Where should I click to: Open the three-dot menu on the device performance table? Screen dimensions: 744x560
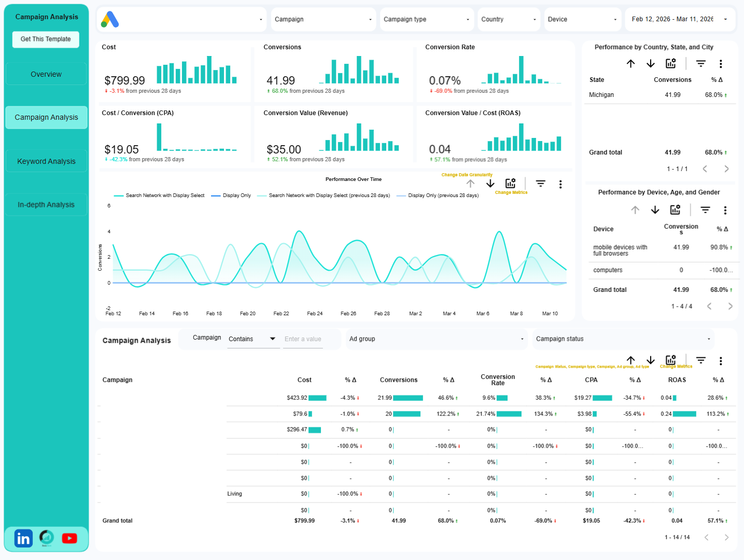725,209
